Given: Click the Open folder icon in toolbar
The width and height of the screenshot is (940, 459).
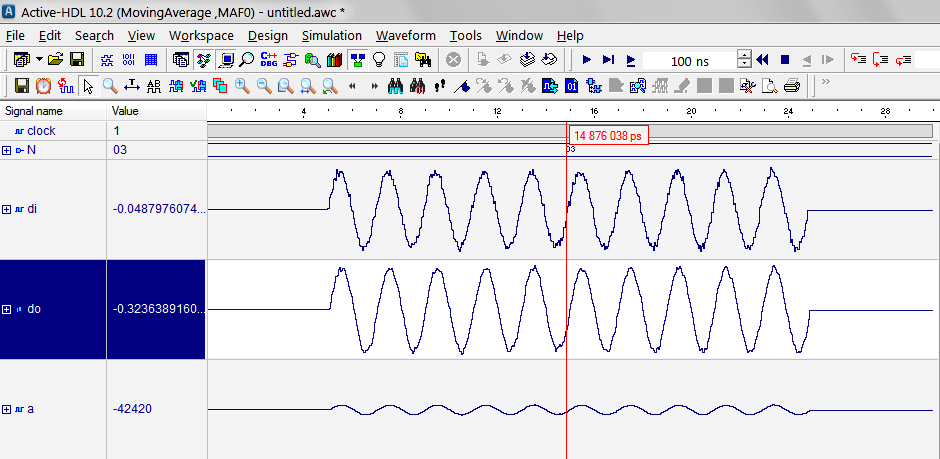Looking at the screenshot, I should click(x=55, y=60).
